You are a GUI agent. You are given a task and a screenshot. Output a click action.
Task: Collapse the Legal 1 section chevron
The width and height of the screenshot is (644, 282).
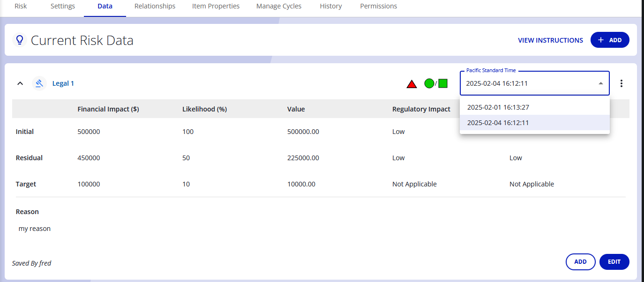point(20,83)
